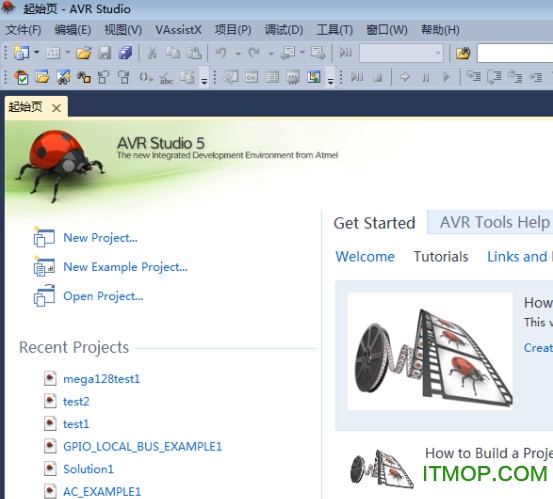The height and width of the screenshot is (499, 553).
Task: Click the curly braces code snippet icon
Action: (145, 77)
